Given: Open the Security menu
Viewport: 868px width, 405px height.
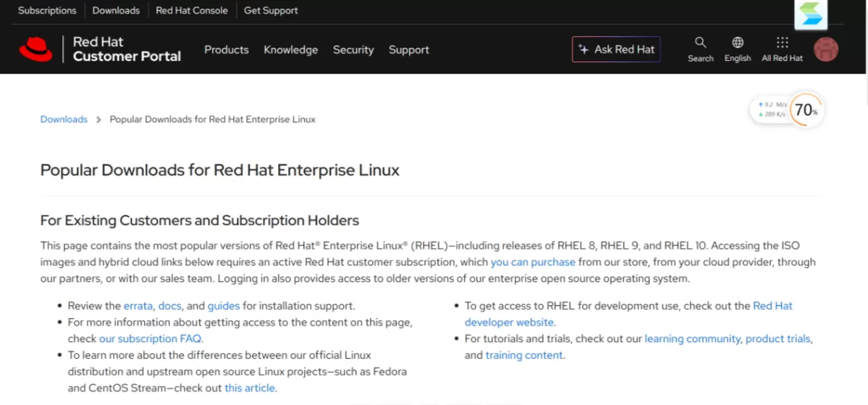Looking at the screenshot, I should [353, 50].
